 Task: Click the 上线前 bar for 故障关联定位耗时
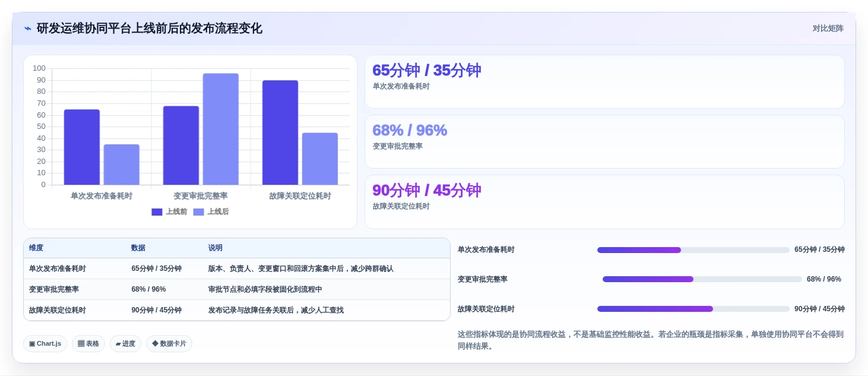click(280, 132)
